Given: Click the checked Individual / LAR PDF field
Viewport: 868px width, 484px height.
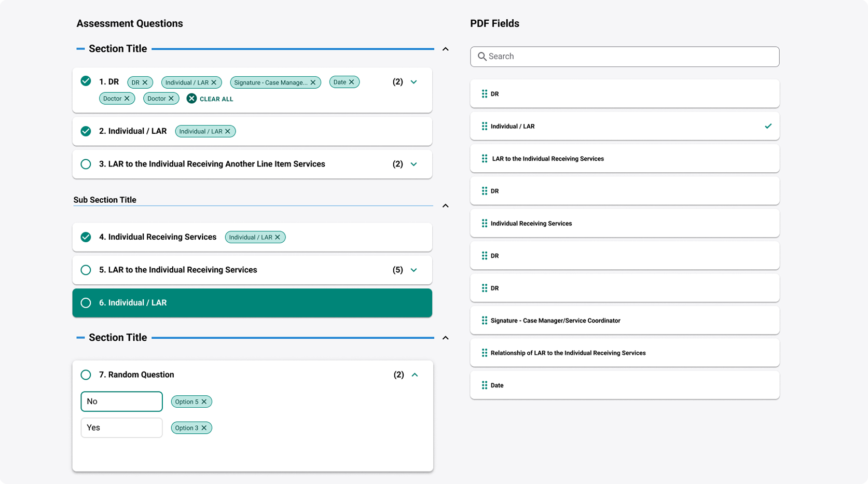Looking at the screenshot, I should (624, 126).
